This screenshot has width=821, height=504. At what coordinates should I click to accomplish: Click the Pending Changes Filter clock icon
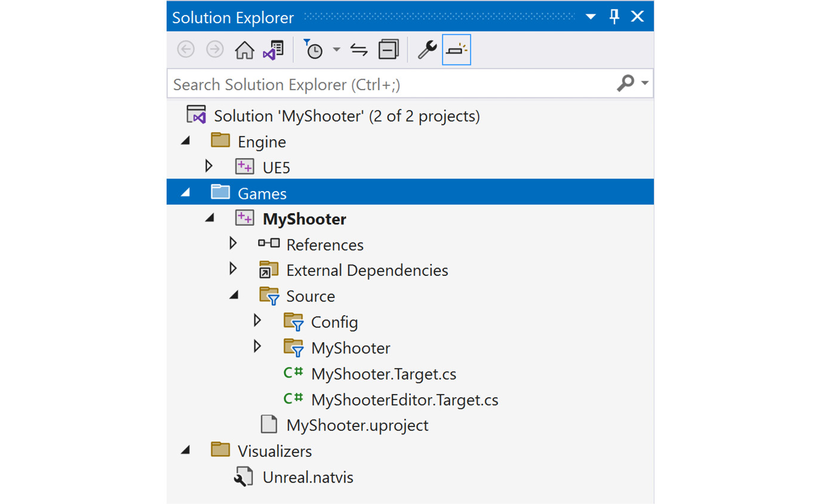coord(313,50)
